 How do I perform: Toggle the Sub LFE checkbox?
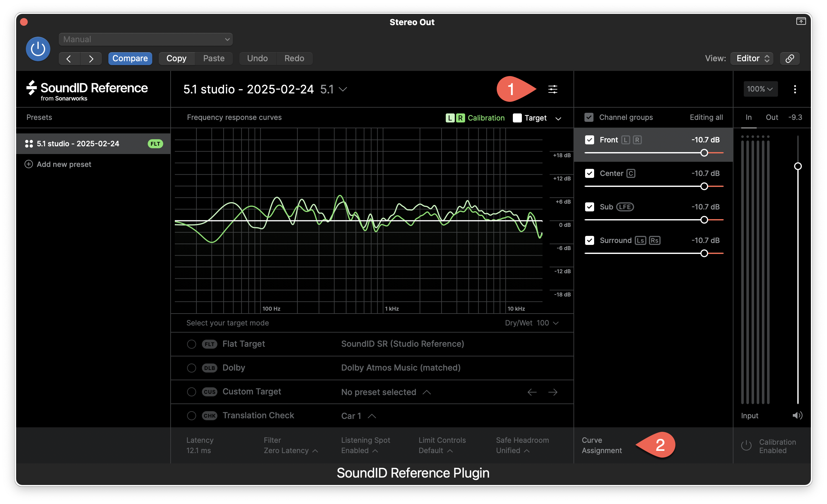pos(589,207)
